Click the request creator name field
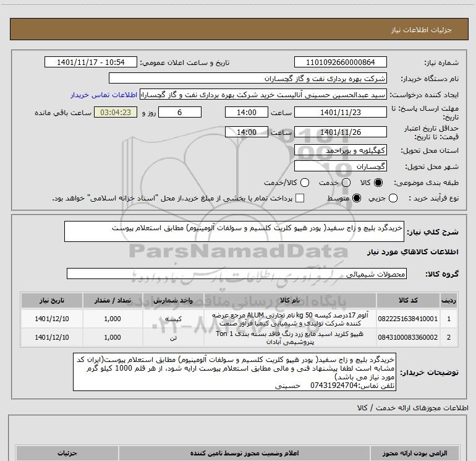This screenshot has height=461, width=476. (x=263, y=95)
